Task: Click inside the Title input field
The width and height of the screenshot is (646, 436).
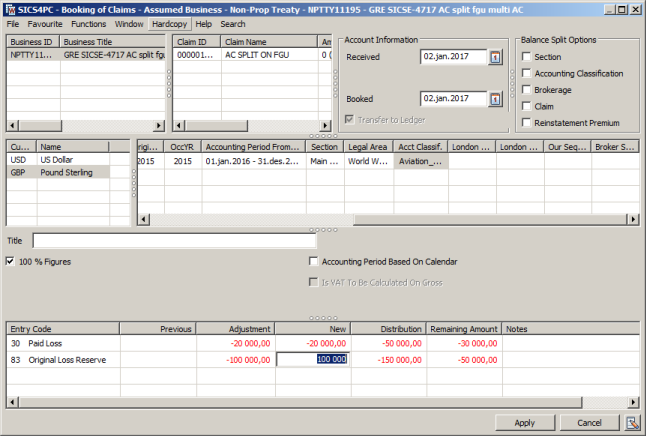Action: pyautogui.click(x=175, y=241)
